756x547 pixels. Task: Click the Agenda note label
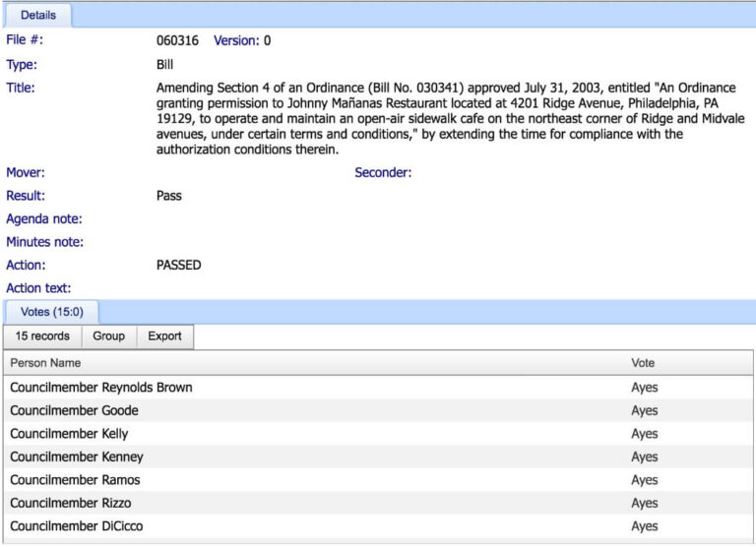(x=44, y=218)
